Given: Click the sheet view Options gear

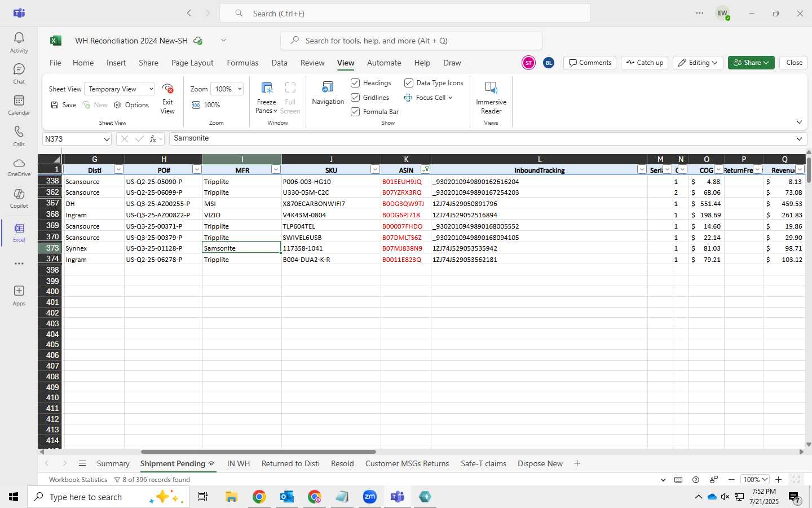Looking at the screenshot, I should (x=131, y=105).
